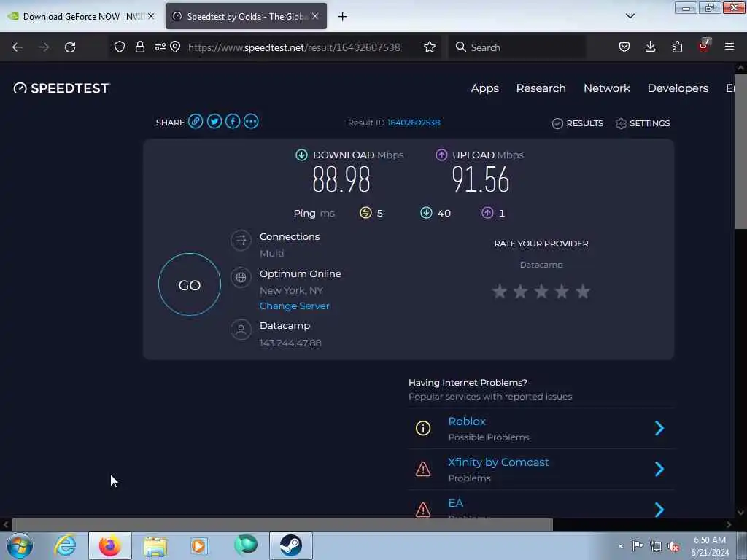Open Windows Media Player from taskbar
Viewport: 747px width, 560px height.
[x=200, y=545]
